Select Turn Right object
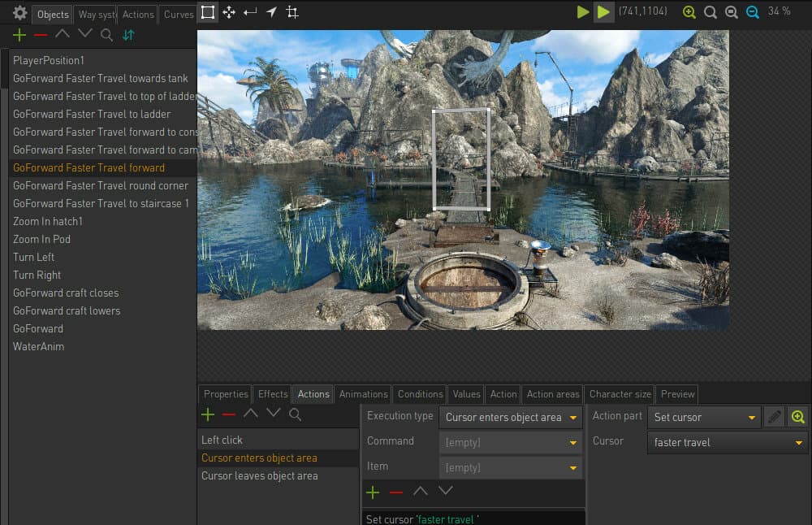This screenshot has width=812, height=525. coord(102,276)
